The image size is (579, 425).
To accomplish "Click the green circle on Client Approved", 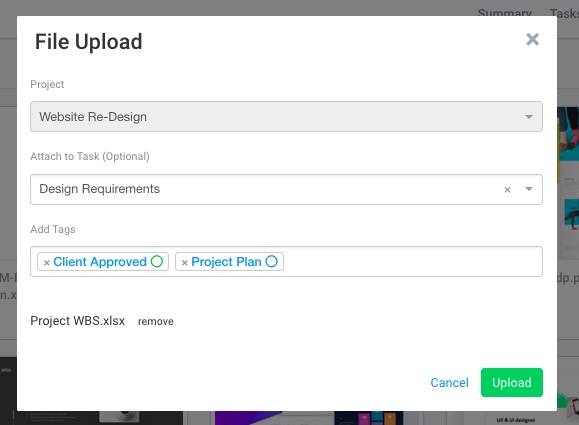I will click(x=157, y=261).
